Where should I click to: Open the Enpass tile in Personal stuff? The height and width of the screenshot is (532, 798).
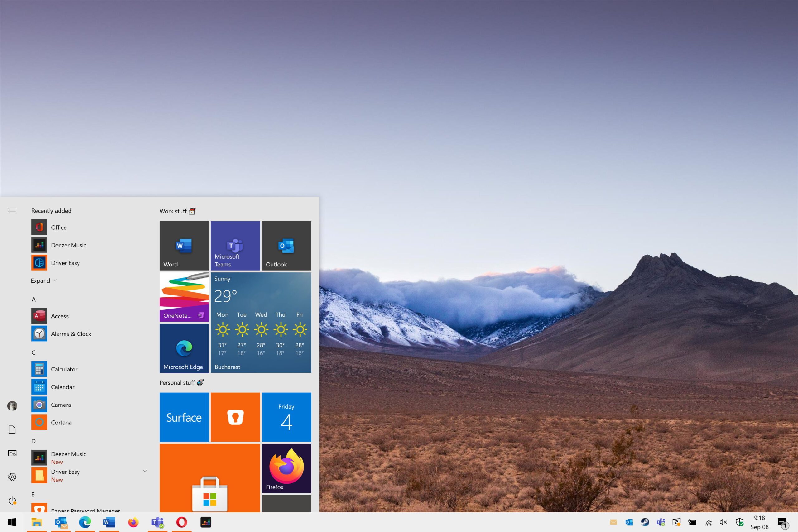(x=235, y=417)
